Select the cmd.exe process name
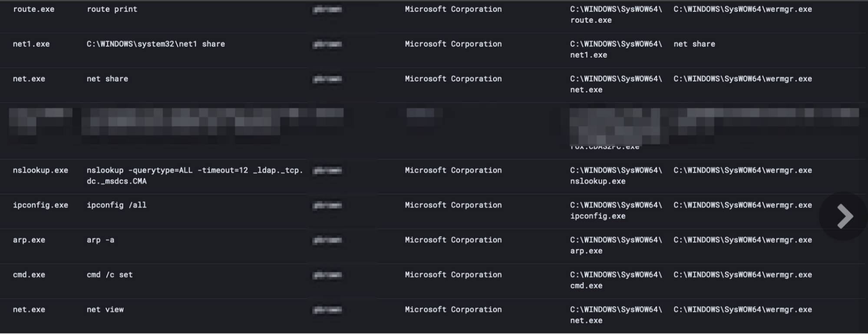868x334 pixels. click(x=29, y=275)
